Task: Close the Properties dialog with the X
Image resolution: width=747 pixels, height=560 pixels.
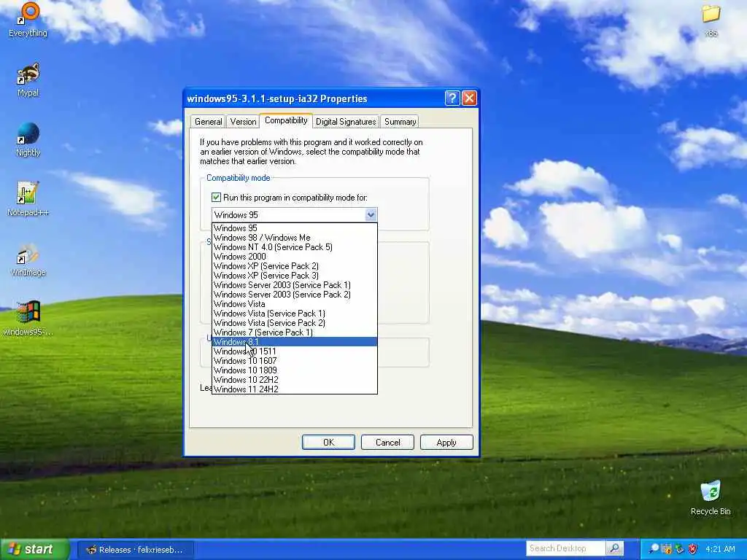Action: (x=469, y=98)
